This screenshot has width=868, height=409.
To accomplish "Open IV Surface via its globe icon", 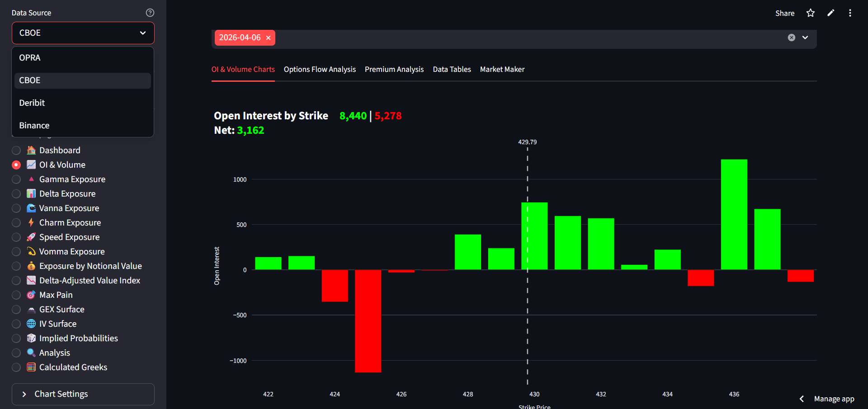I will click(x=30, y=324).
